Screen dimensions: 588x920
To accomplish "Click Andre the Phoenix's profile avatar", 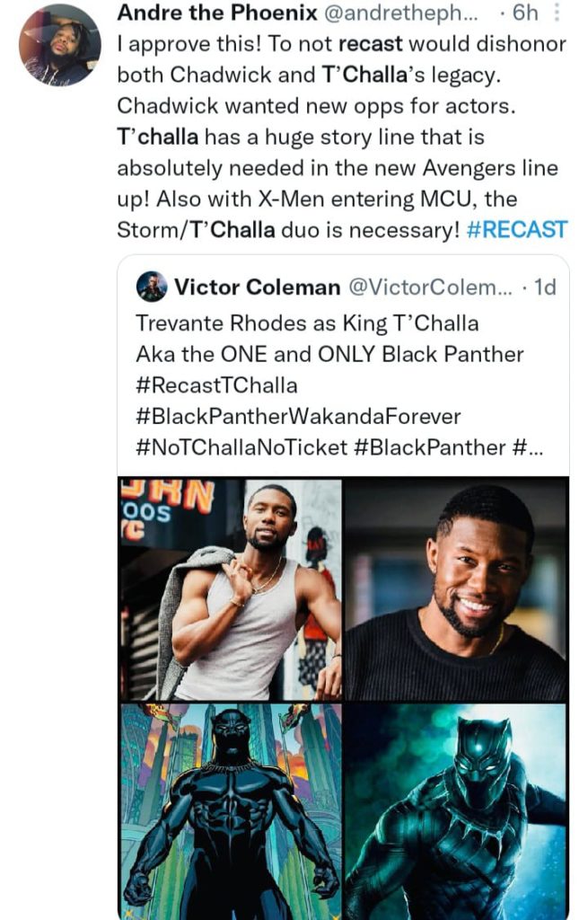I will [59, 45].
